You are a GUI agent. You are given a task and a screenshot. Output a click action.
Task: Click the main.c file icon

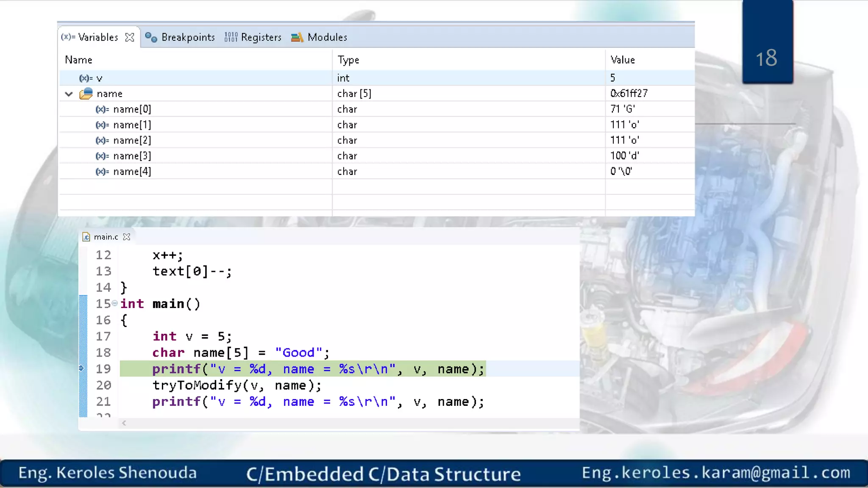click(x=86, y=237)
